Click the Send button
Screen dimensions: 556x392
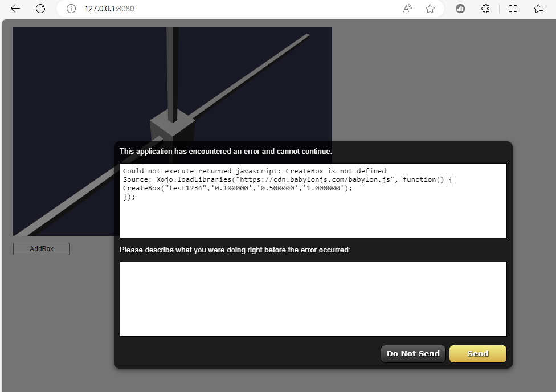point(477,354)
